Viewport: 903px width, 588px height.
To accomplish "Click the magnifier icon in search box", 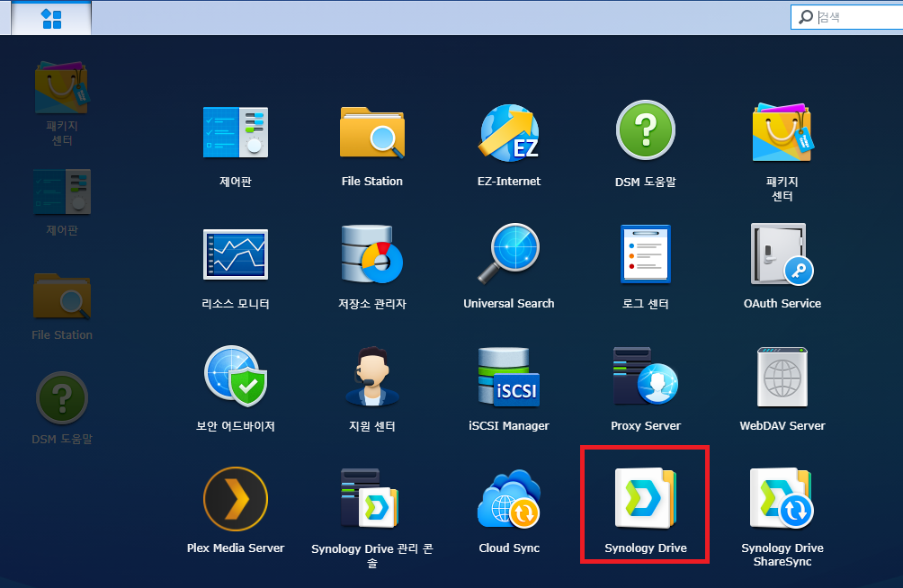I will (x=806, y=17).
